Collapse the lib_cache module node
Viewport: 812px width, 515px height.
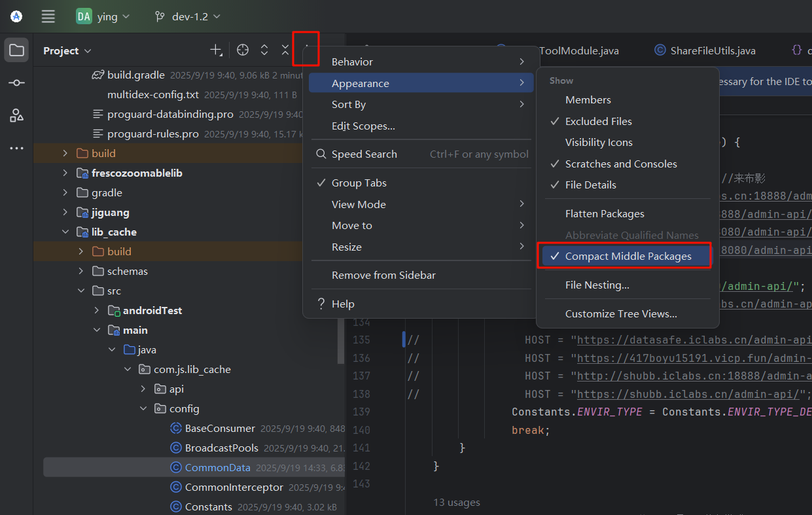(65, 232)
